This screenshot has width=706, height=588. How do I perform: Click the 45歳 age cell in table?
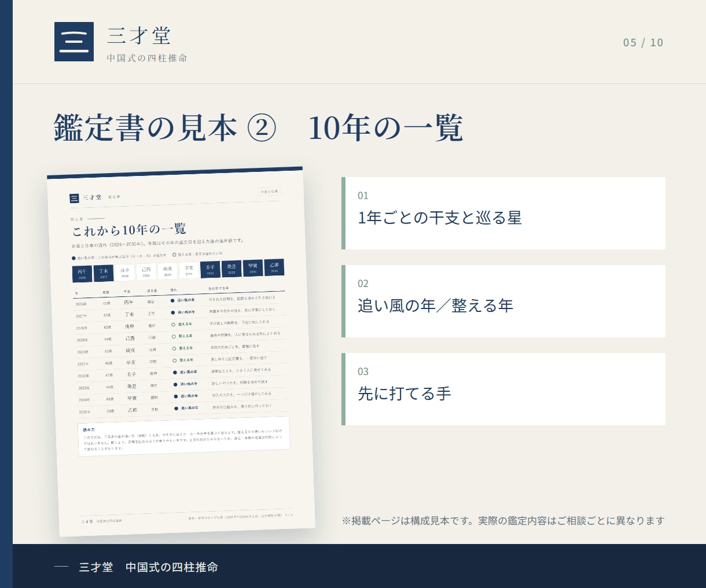(108, 351)
